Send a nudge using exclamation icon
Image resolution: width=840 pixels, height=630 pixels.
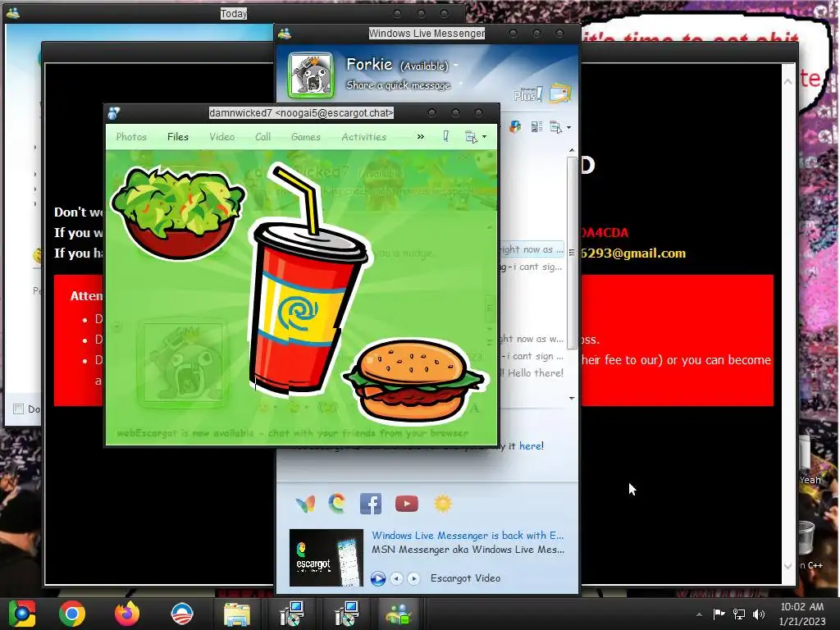tap(445, 137)
